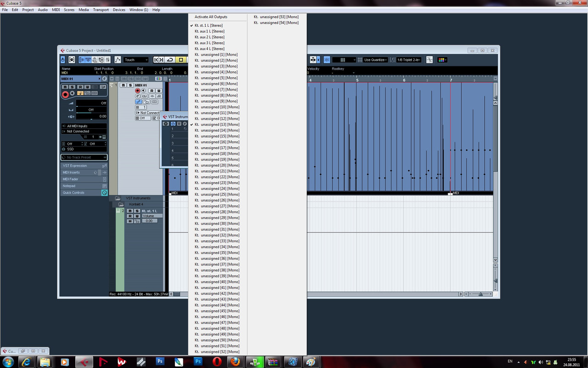Open the 1/8 Triplet quantize value dropdown
Image resolution: width=588 pixels, height=368 pixels.
(x=409, y=60)
